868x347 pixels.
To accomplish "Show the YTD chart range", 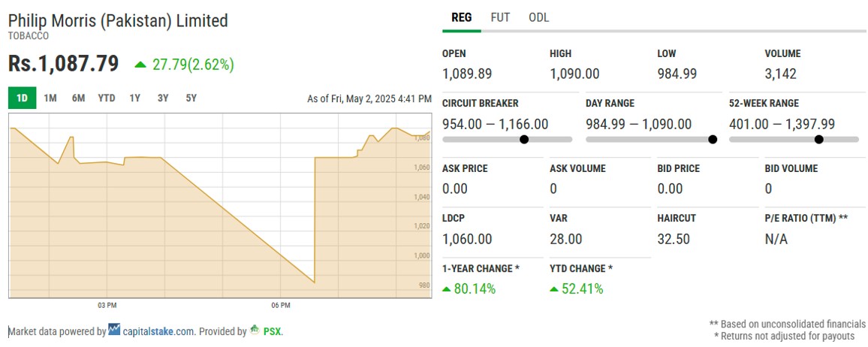I will [x=107, y=98].
